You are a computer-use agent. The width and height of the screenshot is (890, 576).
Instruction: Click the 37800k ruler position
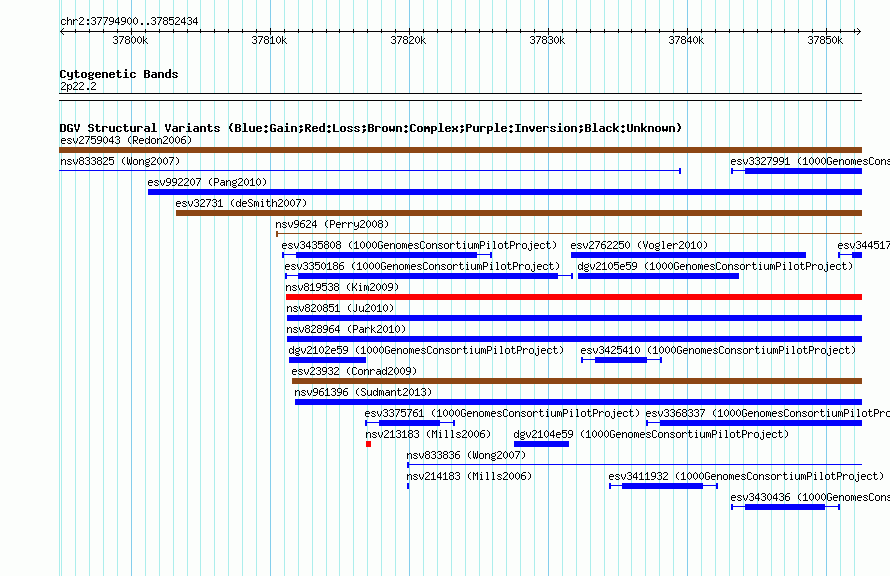pos(130,40)
